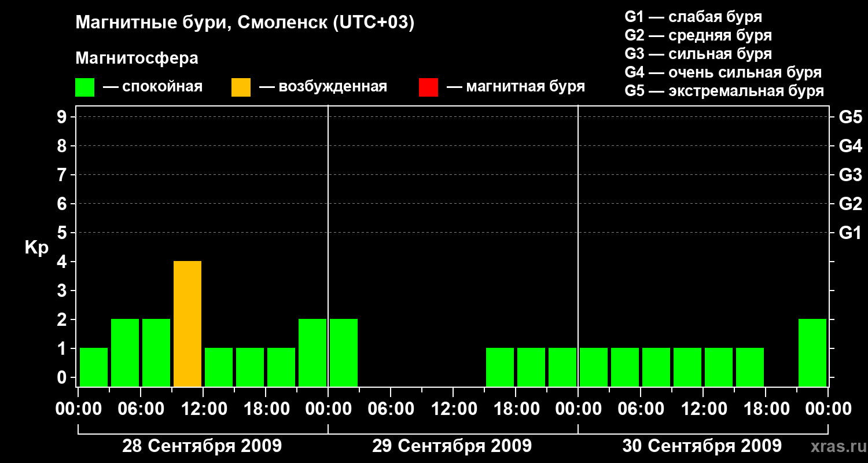Click the 'Kp' axis title
868x463 pixels.
click(37, 248)
